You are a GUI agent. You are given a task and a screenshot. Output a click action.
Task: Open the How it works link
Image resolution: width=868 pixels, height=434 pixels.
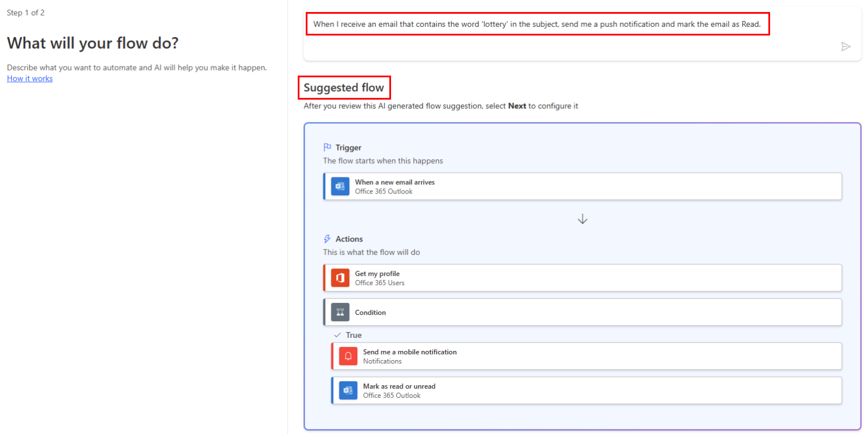coord(29,78)
